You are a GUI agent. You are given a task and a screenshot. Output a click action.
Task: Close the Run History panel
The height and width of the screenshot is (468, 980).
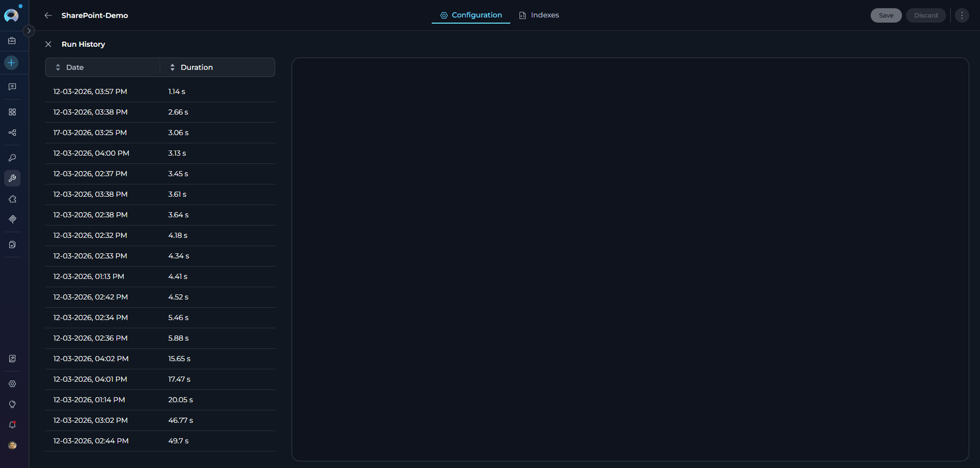[48, 44]
